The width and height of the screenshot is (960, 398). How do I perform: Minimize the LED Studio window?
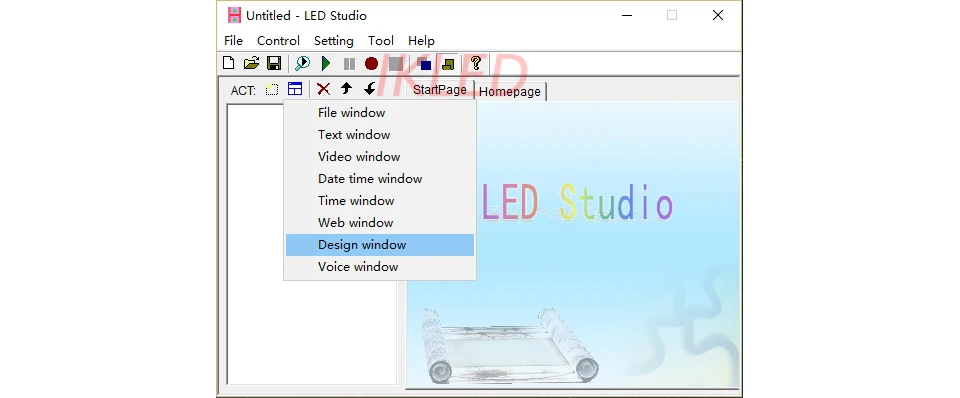tap(626, 15)
